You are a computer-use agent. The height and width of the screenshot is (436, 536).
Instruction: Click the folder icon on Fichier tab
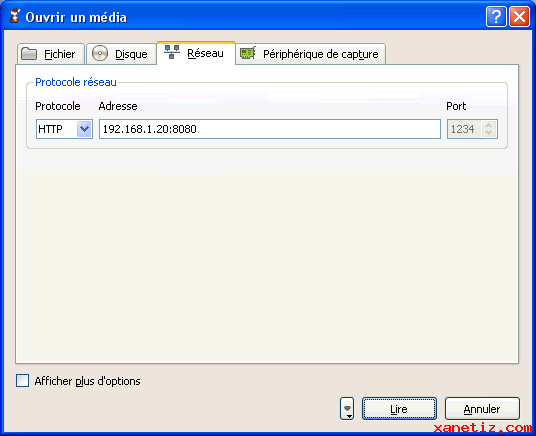[x=29, y=54]
